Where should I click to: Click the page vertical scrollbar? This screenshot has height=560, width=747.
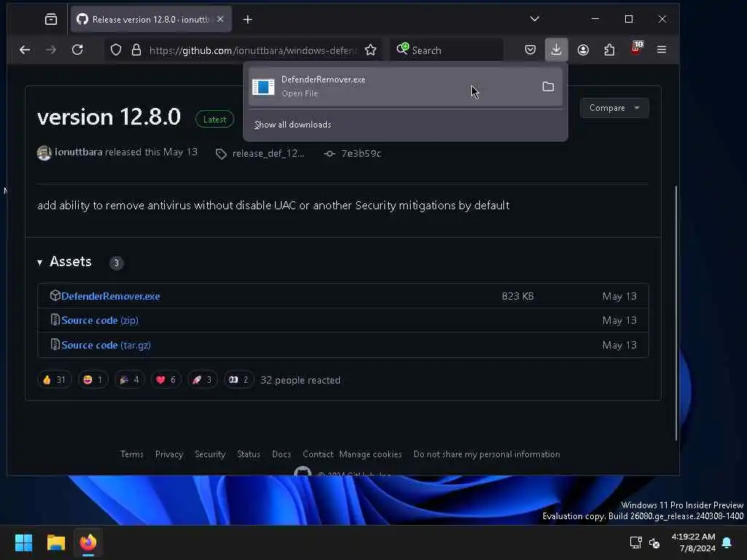click(676, 314)
